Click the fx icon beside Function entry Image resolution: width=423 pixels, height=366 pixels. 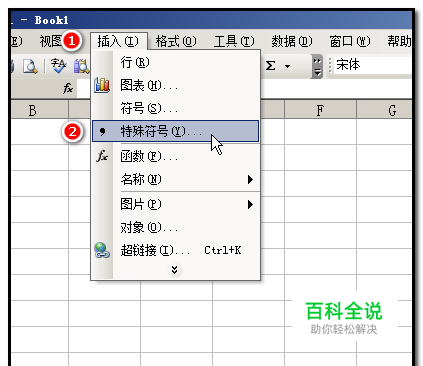[102, 156]
